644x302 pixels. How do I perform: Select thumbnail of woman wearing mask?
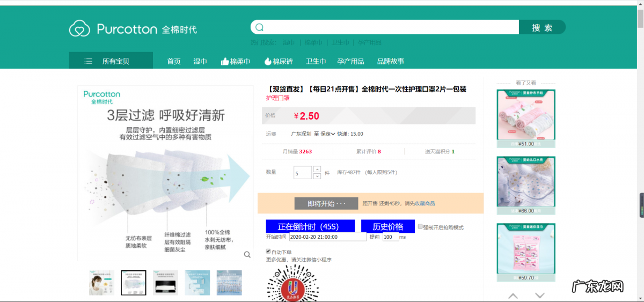tap(102, 283)
